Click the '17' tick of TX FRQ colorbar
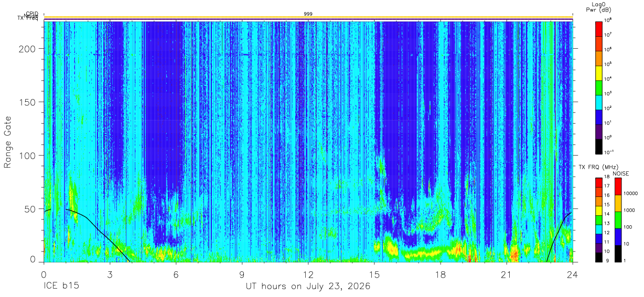This screenshot has height=297, width=644. tap(607, 186)
